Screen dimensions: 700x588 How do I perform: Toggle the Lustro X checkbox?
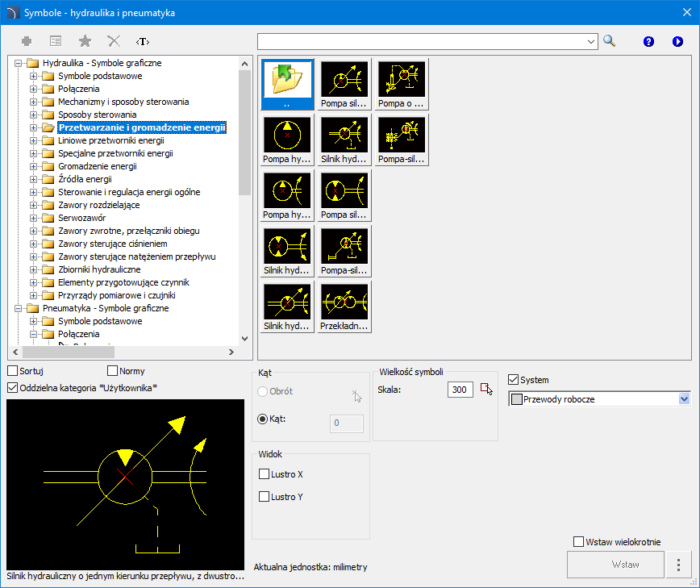point(264,474)
